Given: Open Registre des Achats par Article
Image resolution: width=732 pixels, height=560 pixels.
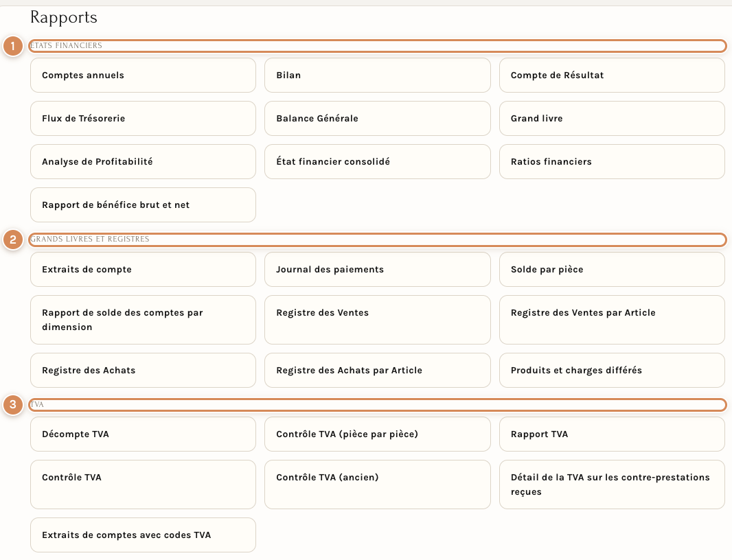Looking at the screenshot, I should point(377,370).
